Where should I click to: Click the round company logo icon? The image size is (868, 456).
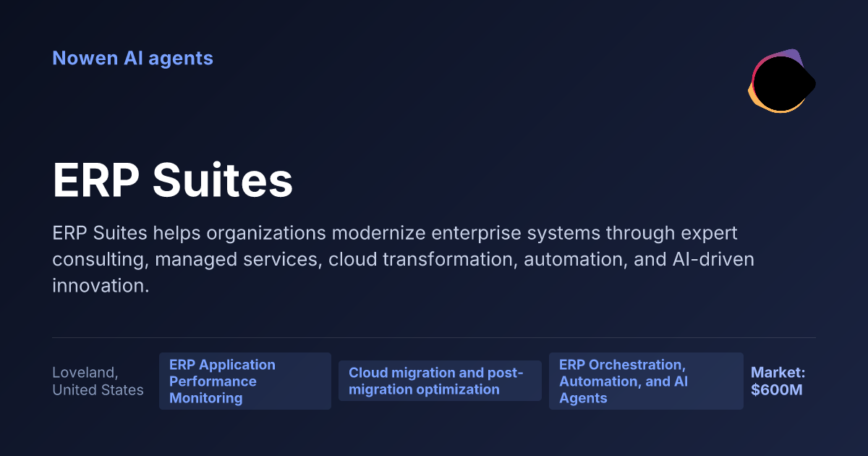[781, 81]
